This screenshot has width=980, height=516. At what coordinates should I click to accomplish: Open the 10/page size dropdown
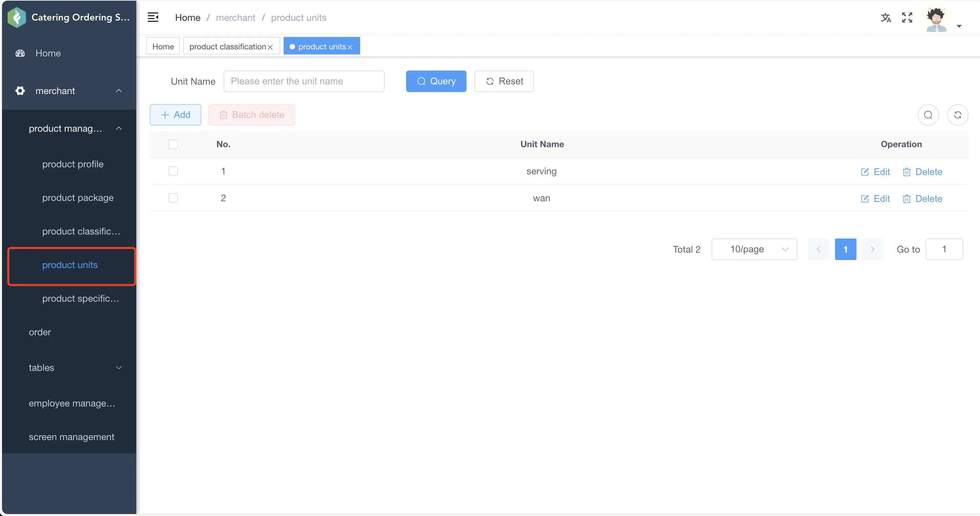(x=754, y=249)
